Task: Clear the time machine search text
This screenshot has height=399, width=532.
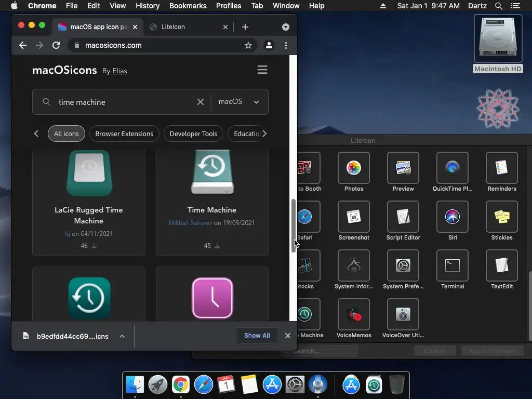Action: pos(201,102)
